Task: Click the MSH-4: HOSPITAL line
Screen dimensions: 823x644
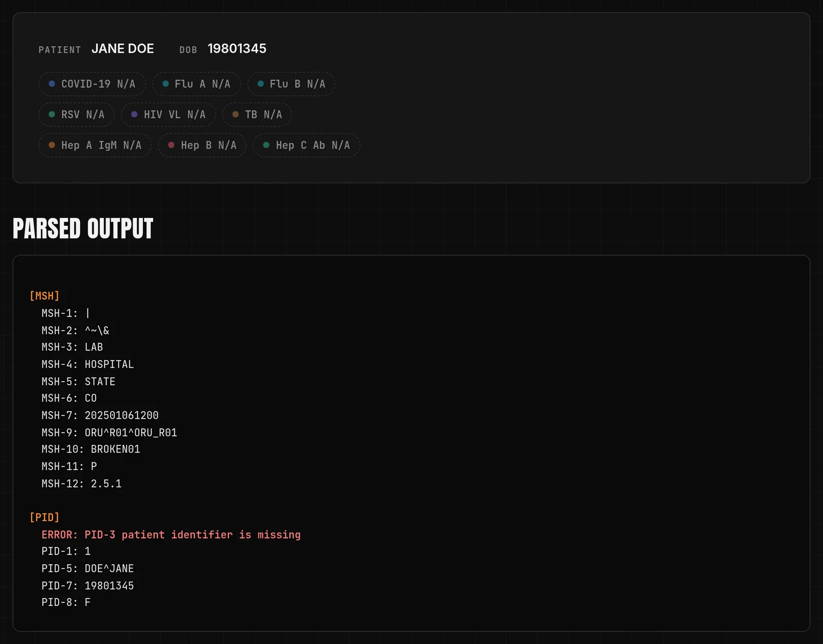Action: (88, 364)
